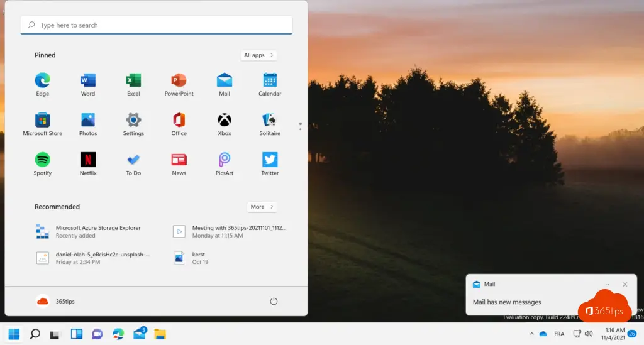Go to next pinned apps page dots

click(x=300, y=126)
